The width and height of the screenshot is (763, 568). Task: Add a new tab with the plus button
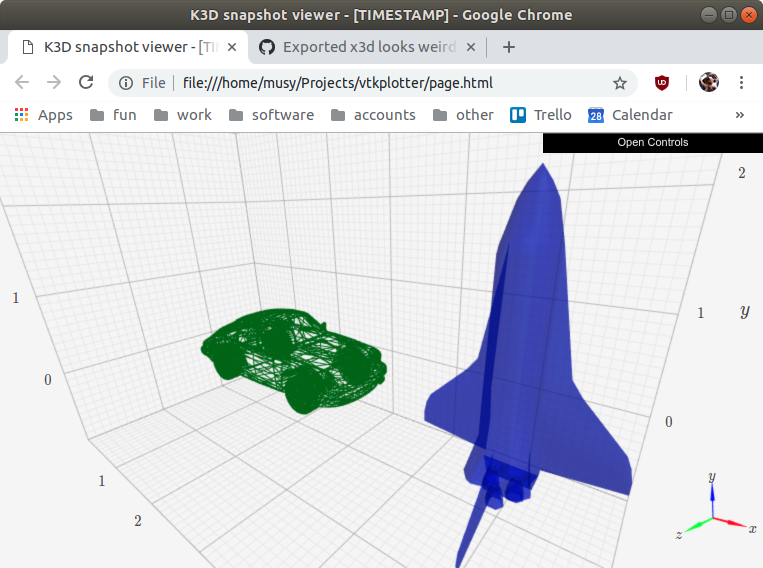(509, 47)
